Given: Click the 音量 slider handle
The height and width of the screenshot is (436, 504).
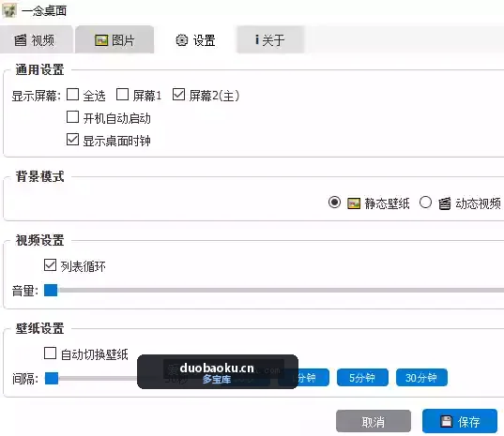Looking at the screenshot, I should click(51, 291).
